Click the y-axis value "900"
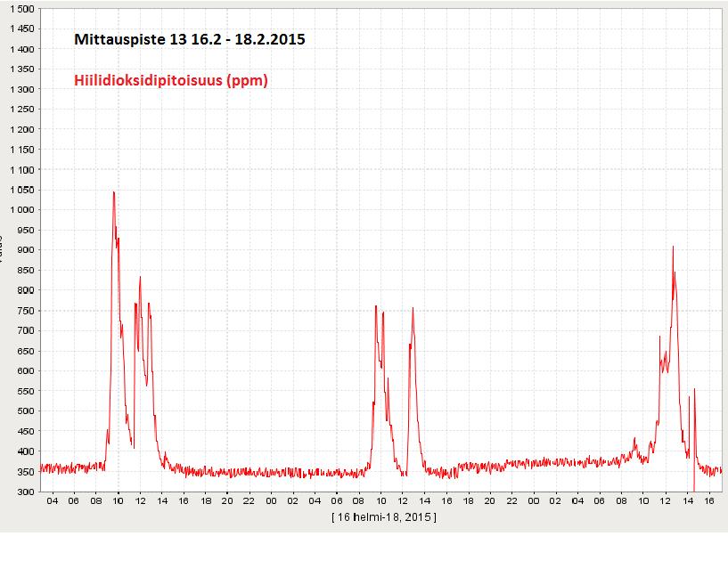The width and height of the screenshot is (728, 577). tap(26, 250)
